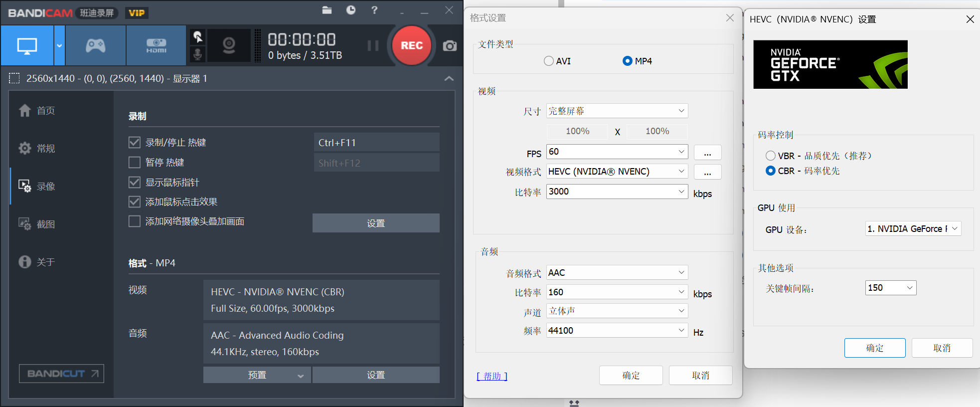980x407 pixels.
Task: Select MP4 file type radio
Action: pos(628,61)
